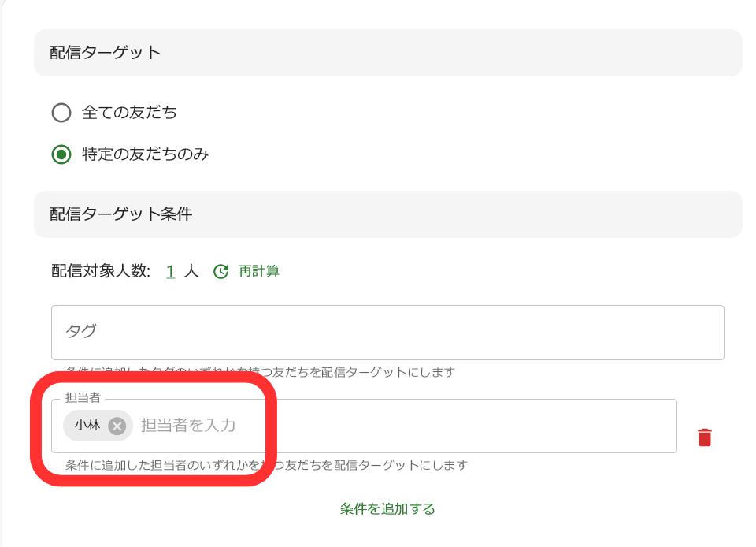Click the 再計算 refresh clock icon
The image size is (756, 547).
[221, 271]
